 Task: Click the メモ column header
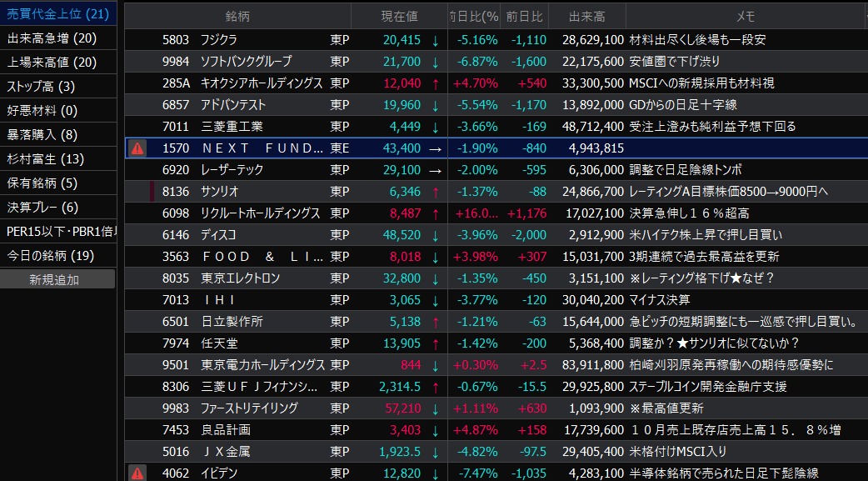(745, 16)
